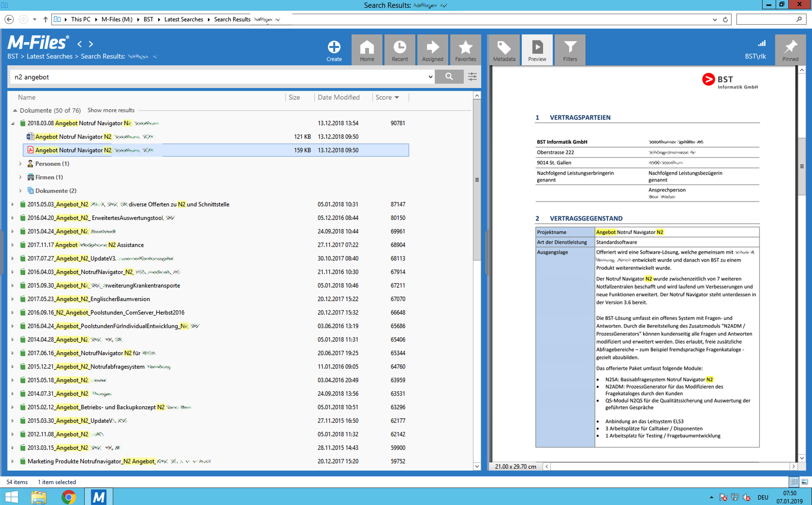Click results list scroll down arrow
This screenshot has height=505, width=812.
pyautogui.click(x=477, y=466)
